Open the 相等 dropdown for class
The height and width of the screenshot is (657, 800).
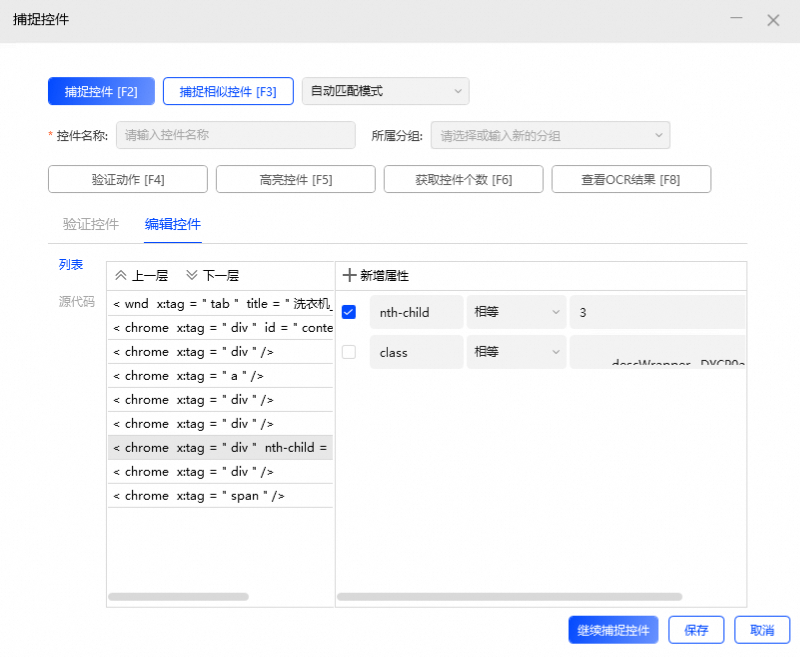(x=516, y=352)
